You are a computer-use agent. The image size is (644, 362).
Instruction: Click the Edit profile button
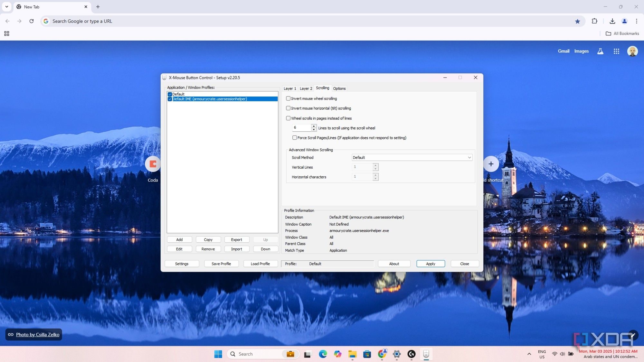tap(179, 249)
